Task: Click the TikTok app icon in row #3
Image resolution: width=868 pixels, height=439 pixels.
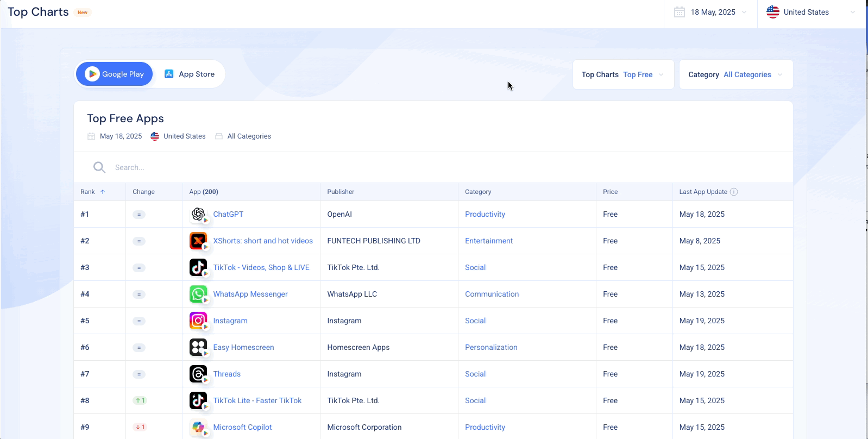Action: [198, 267]
